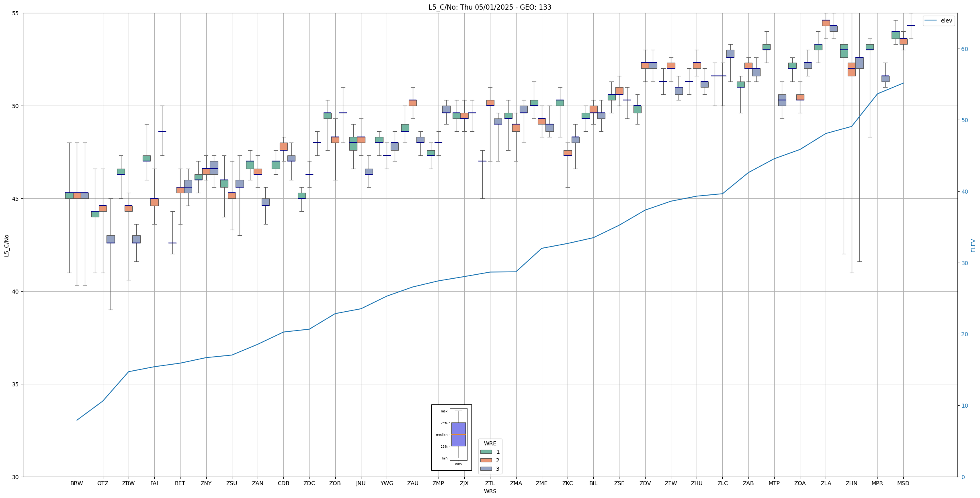Image resolution: width=980 pixels, height=498 pixels.
Task: Click the WRE legend heading
Action: (490, 443)
